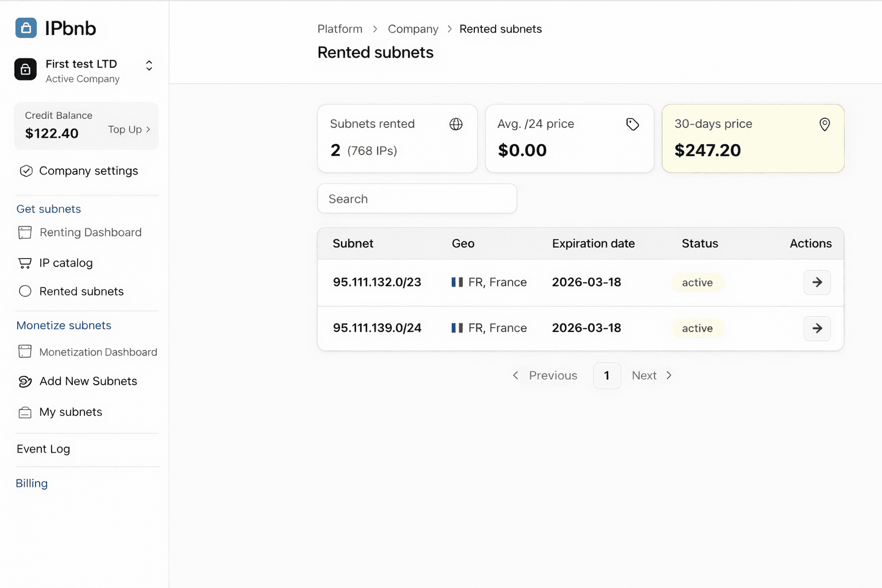
Task: Open the company switcher chevrons
Action: (x=149, y=65)
